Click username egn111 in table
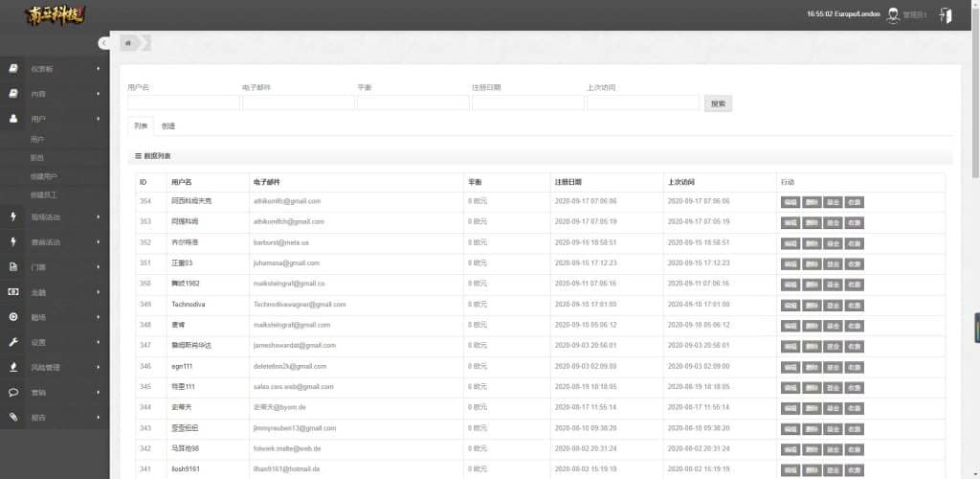Screen dimensions: 980x479 point(181,366)
